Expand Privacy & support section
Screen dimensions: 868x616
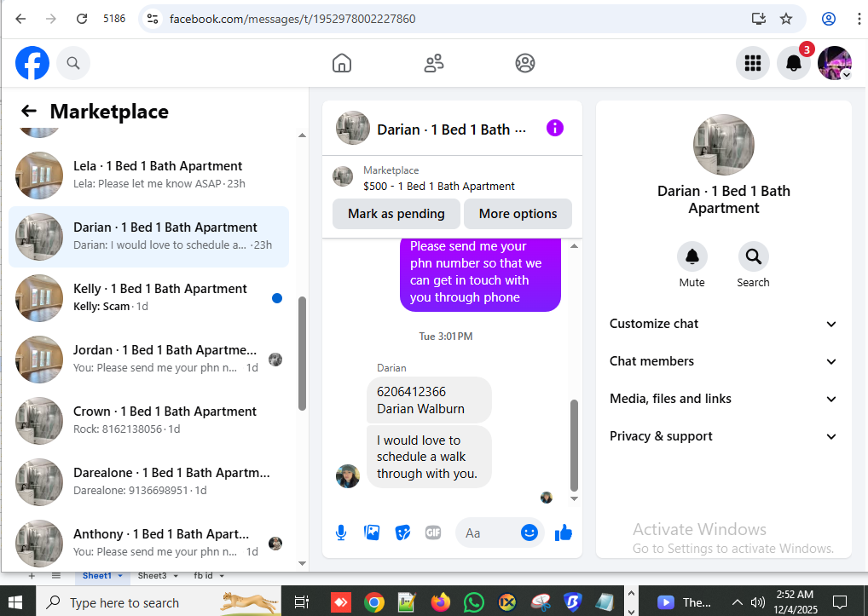click(723, 436)
